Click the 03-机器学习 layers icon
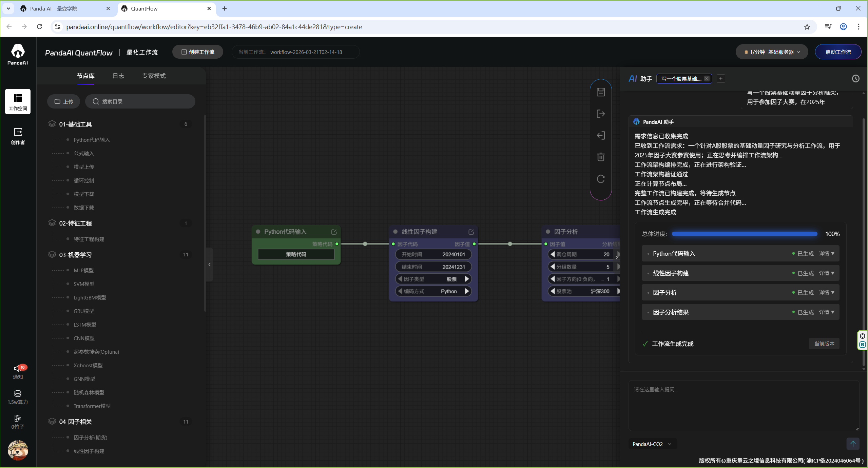868x468 pixels. [x=52, y=254]
